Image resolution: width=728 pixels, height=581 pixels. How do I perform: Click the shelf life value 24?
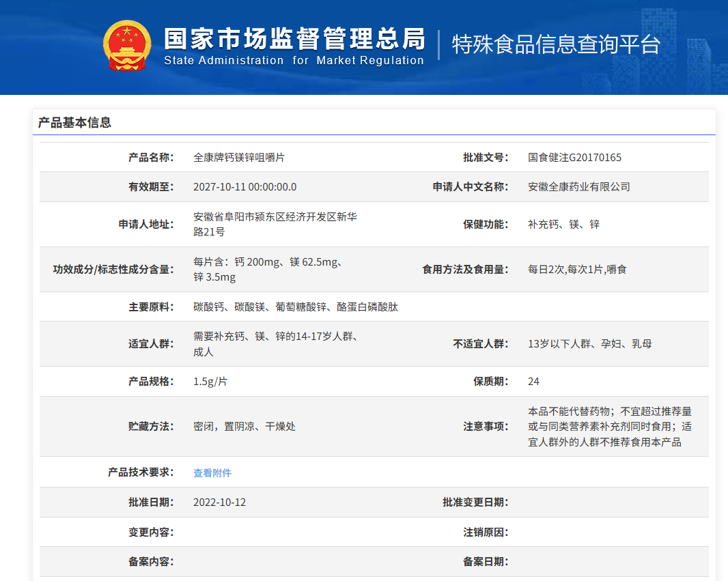click(533, 382)
